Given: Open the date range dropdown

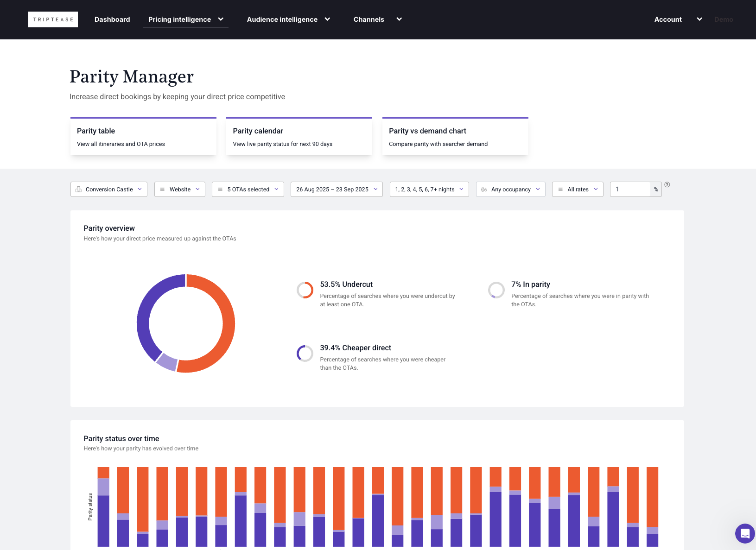Looking at the screenshot, I should pos(337,190).
